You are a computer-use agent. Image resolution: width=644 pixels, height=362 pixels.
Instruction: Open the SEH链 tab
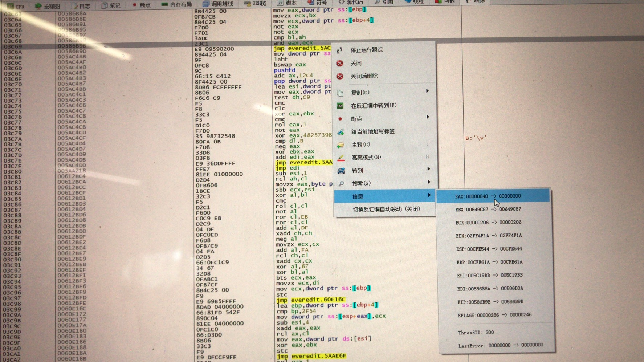[x=255, y=3]
